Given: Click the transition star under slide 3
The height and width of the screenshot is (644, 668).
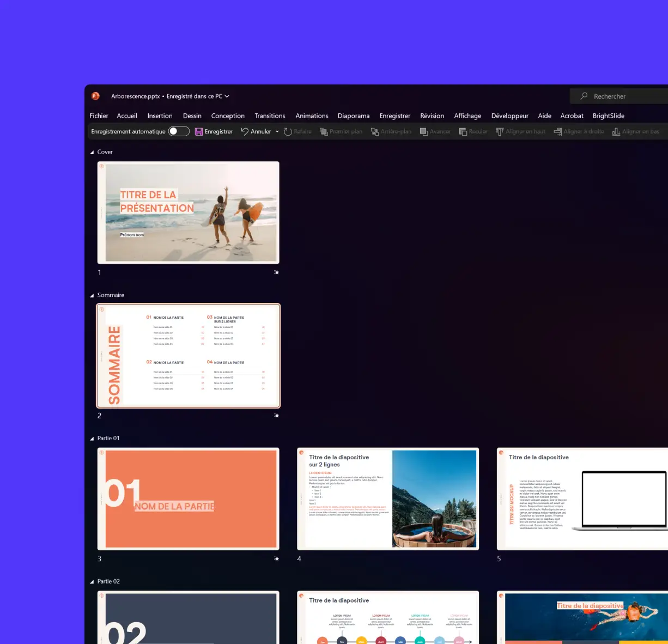Looking at the screenshot, I should coord(276,558).
